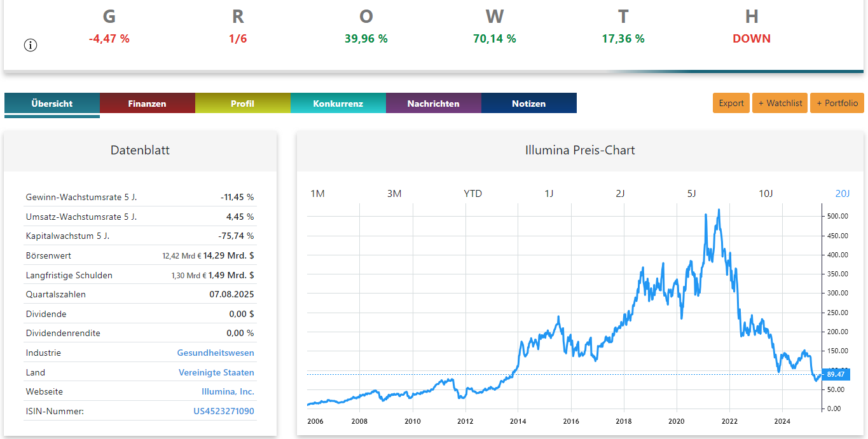Open the Nachrichten tab
Image resolution: width=868 pixels, height=439 pixels.
[434, 104]
